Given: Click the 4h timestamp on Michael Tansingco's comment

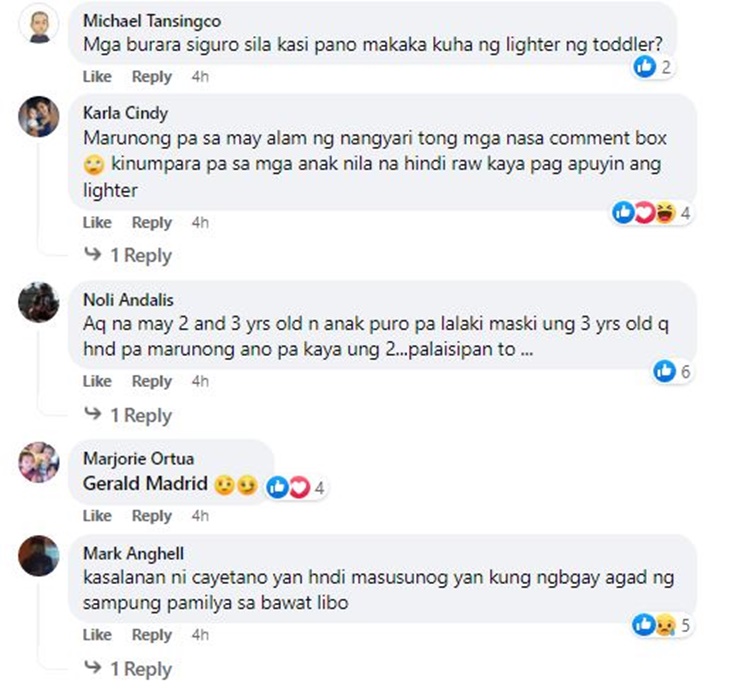Looking at the screenshot, I should 200,77.
